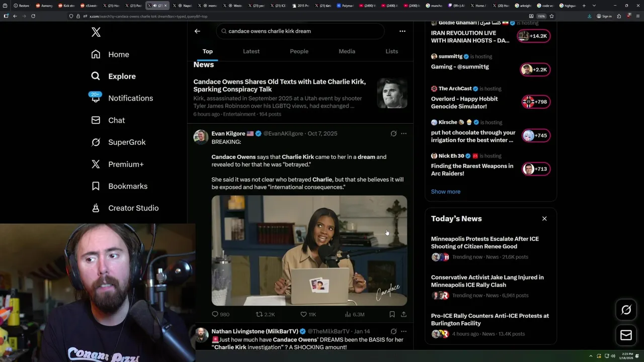Mute the playing X tab's audio
Image resolution: width=644 pixels, height=362 pixels.
(155, 6)
